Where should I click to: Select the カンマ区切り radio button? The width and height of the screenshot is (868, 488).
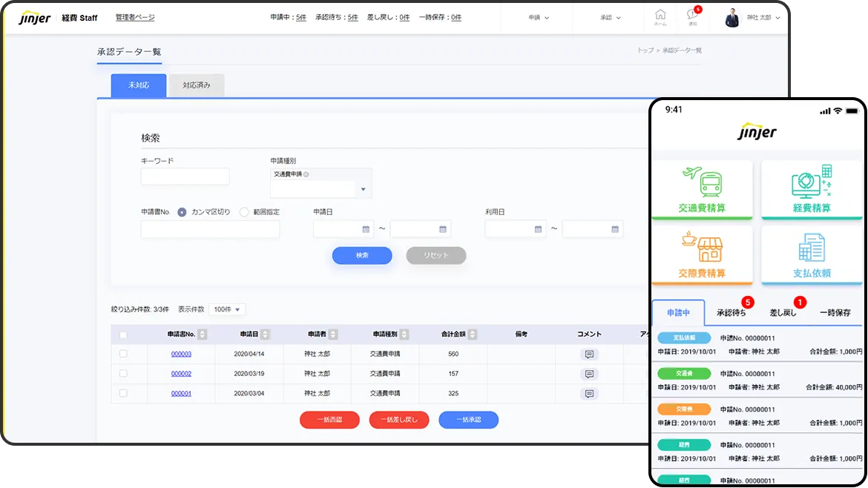point(182,212)
